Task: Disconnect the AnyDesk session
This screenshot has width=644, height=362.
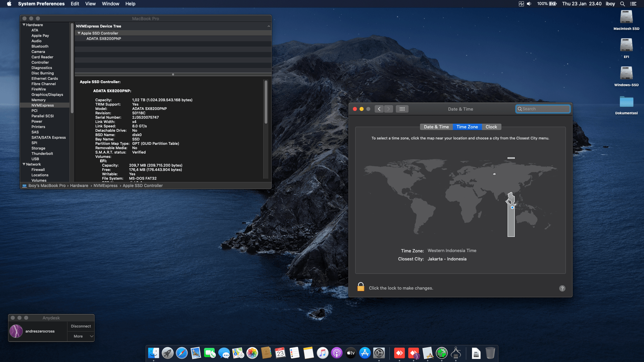Action: click(x=81, y=326)
